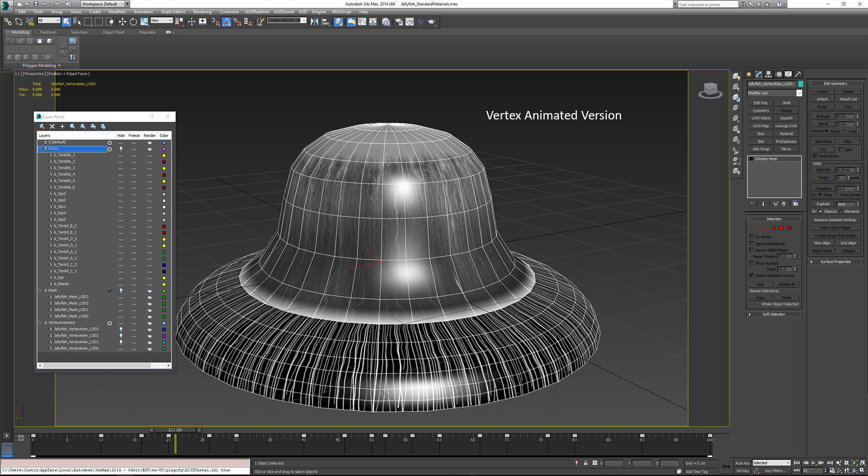Collapse the VertexAnimated layer tree
Image resolution: width=868 pixels, height=476 pixels.
(x=40, y=323)
